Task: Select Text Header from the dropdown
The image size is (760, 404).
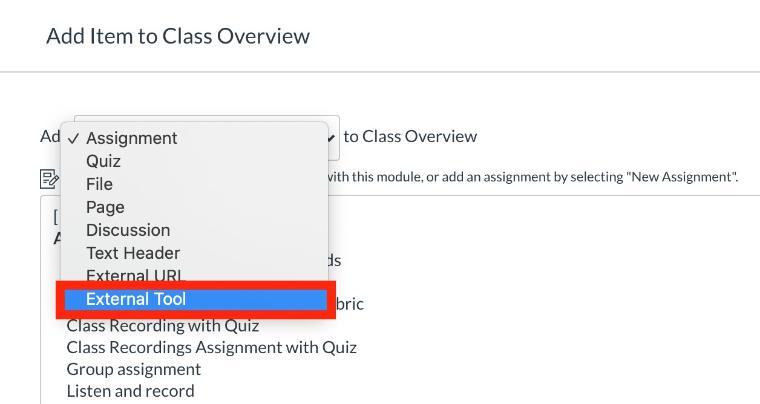Action: click(x=133, y=253)
